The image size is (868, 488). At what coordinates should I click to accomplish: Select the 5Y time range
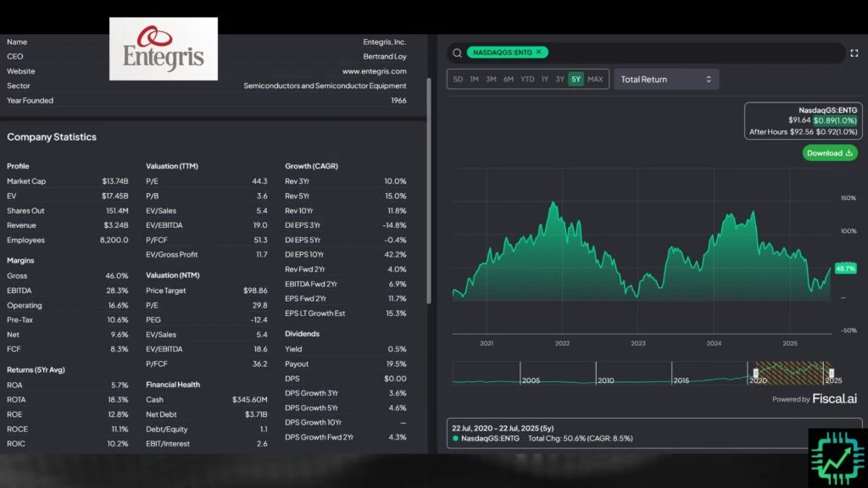click(x=576, y=79)
